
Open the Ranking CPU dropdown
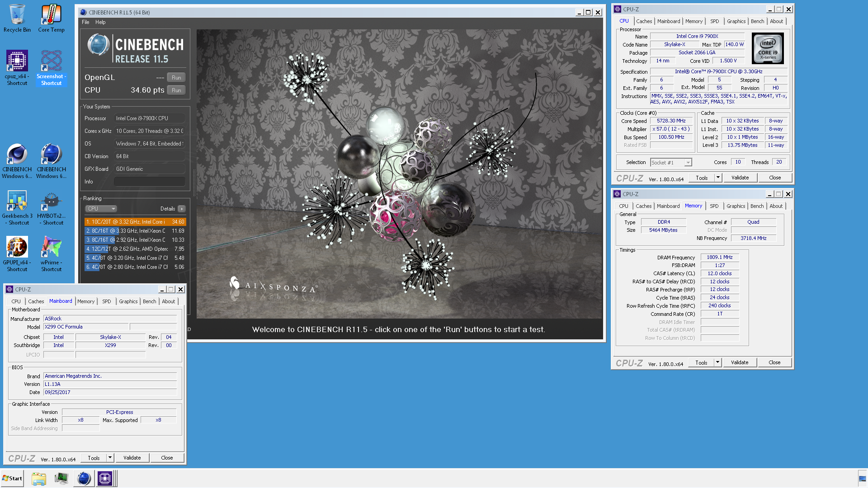coord(101,209)
